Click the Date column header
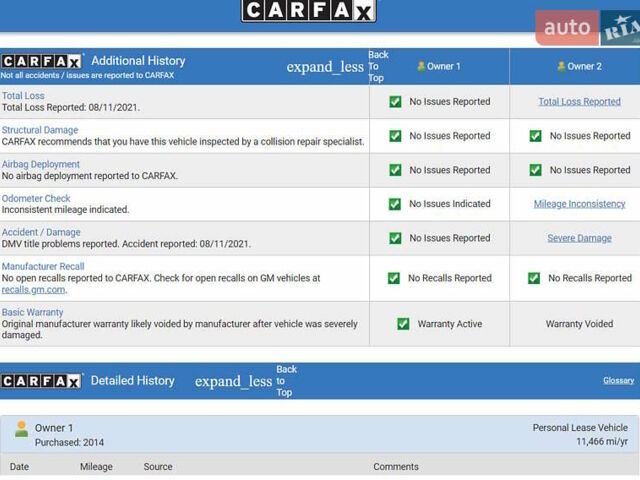Image resolution: width=640 pixels, height=480 pixels. click(x=19, y=467)
